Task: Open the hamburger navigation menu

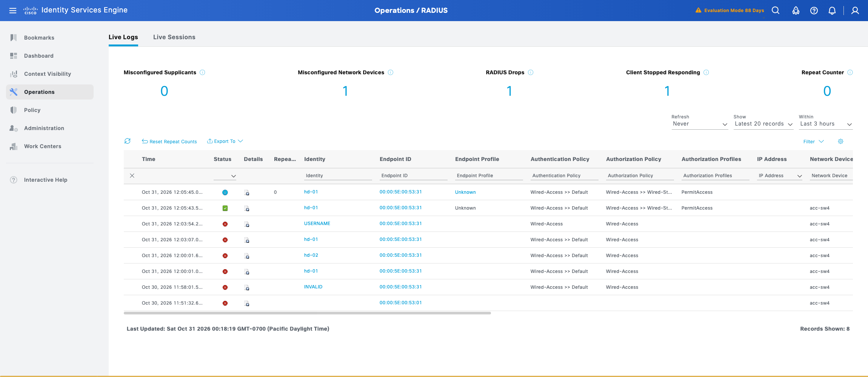Action: 13,11
